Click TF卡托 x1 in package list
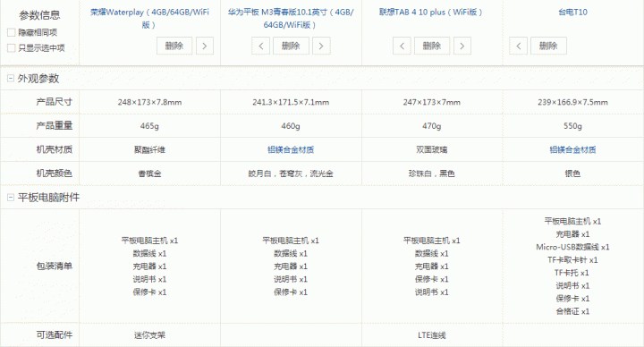The image size is (644, 347). coord(572,273)
